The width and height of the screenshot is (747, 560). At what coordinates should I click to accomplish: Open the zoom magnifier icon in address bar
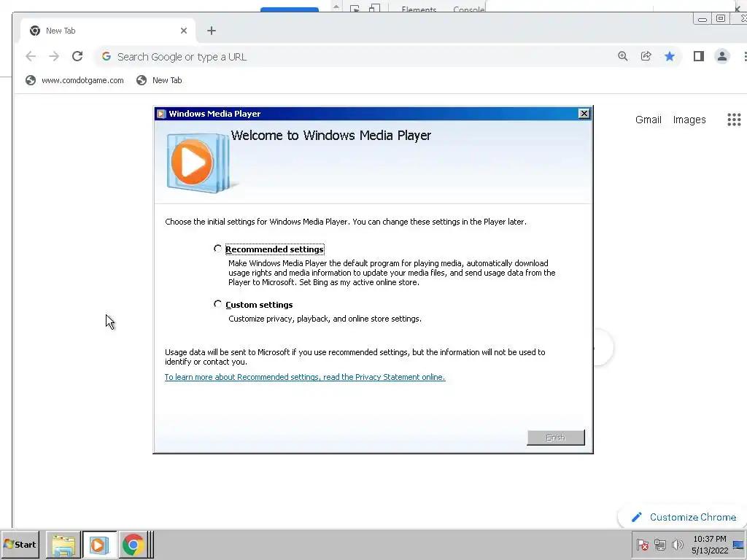623,56
